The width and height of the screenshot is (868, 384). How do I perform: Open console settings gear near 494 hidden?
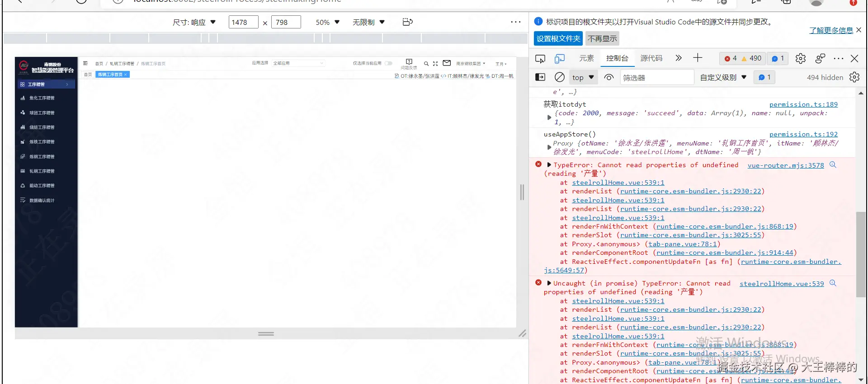[854, 77]
